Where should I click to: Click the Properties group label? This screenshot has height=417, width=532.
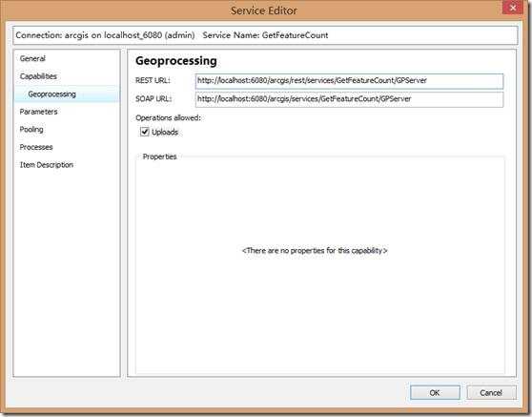coord(159,156)
